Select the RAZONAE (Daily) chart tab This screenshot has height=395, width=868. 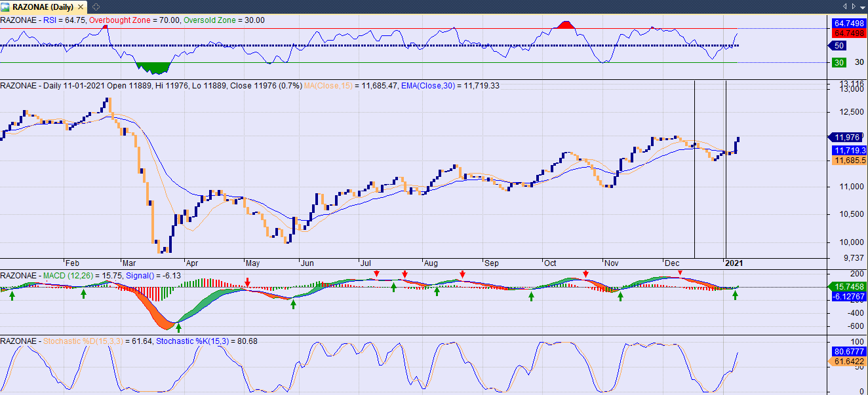pyautogui.click(x=44, y=7)
